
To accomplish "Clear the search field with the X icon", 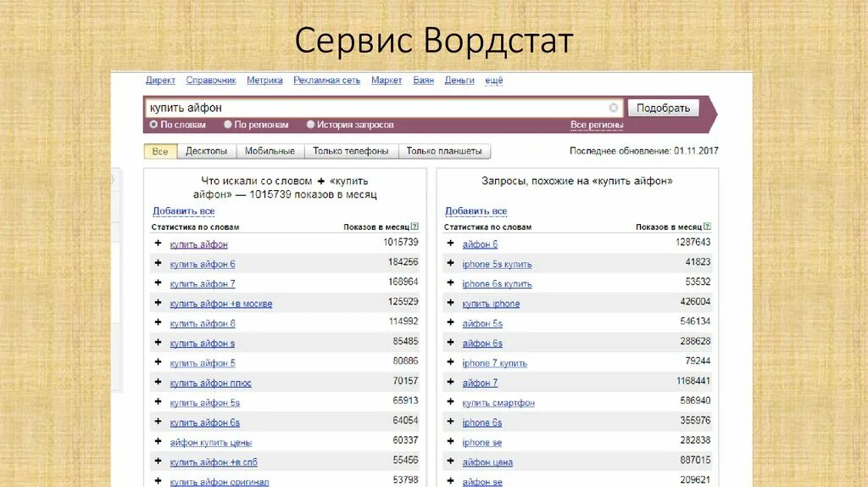I will click(x=614, y=108).
